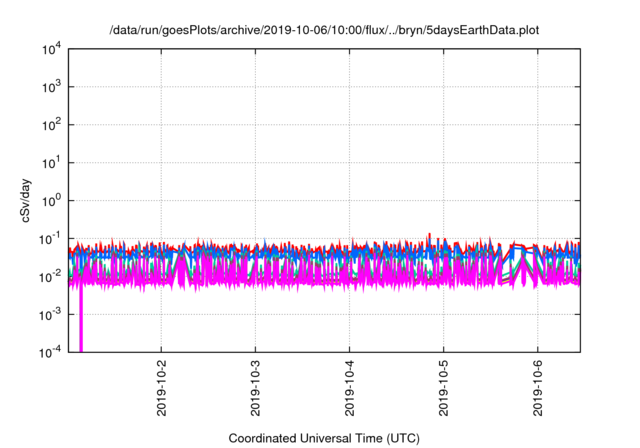Click the 10^4 y-axis tick label
This screenshot has width=640, height=448.
[x=51, y=49]
